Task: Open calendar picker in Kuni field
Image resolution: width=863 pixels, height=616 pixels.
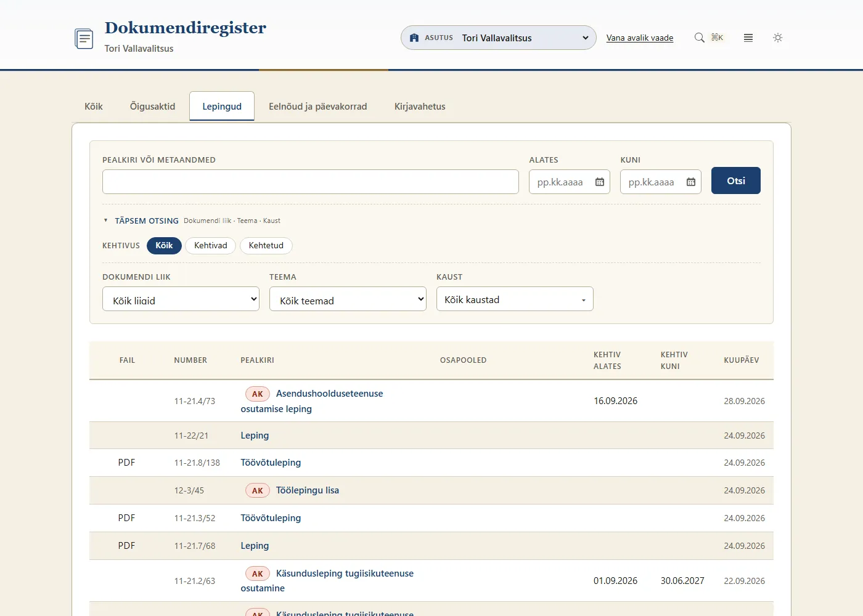Action: tap(691, 182)
